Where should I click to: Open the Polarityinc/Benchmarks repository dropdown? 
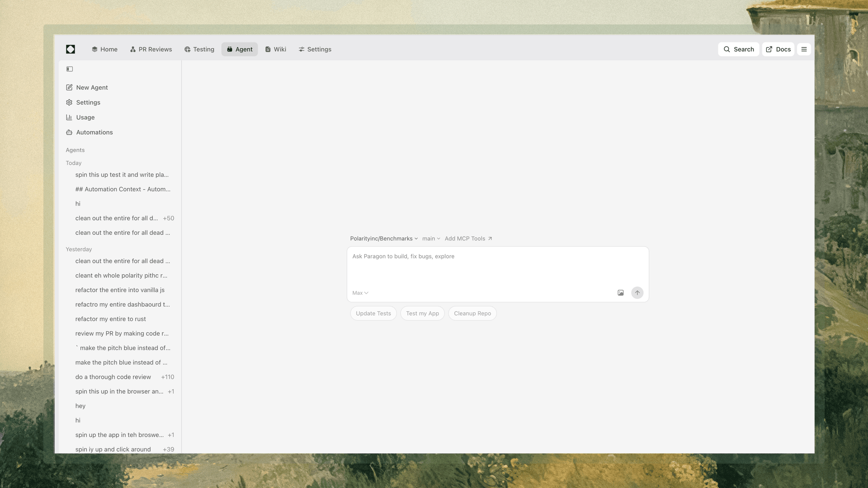pos(384,238)
